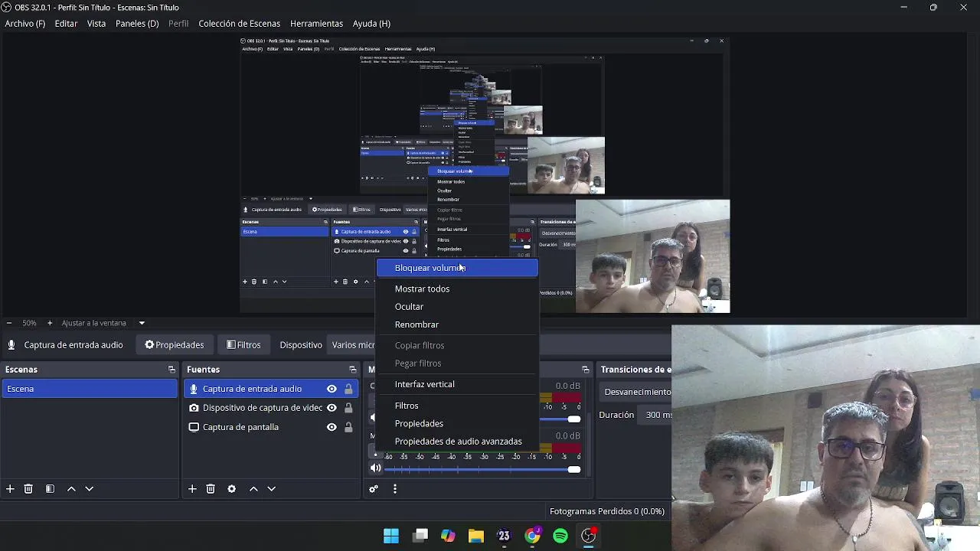The height and width of the screenshot is (551, 980).
Task: Lock Dispositivo de captura de video source
Action: tap(348, 408)
